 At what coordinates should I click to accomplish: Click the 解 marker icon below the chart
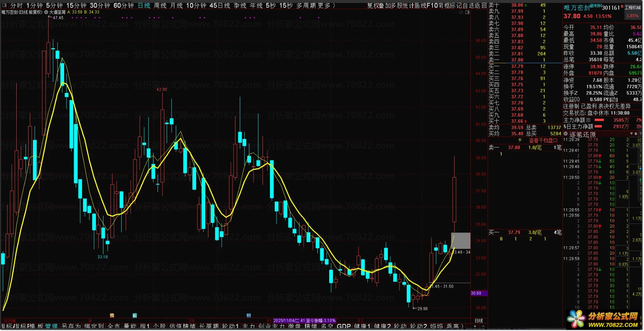(x=135, y=315)
